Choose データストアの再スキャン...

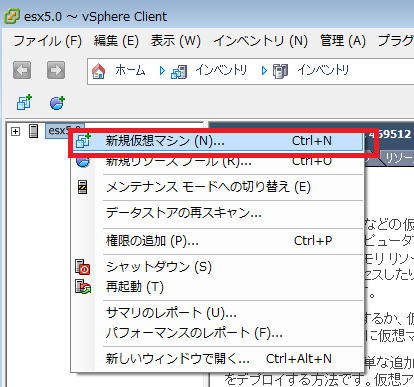(x=217, y=213)
